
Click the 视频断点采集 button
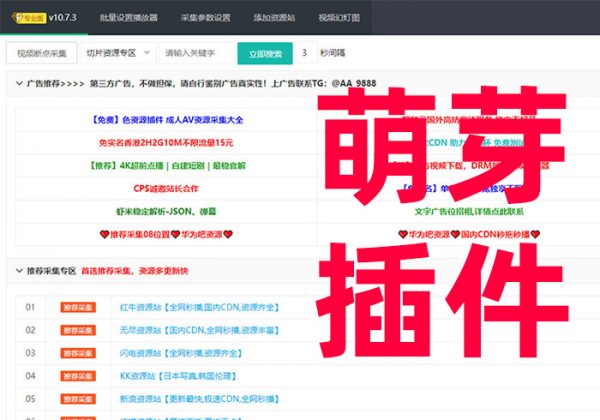(42, 53)
